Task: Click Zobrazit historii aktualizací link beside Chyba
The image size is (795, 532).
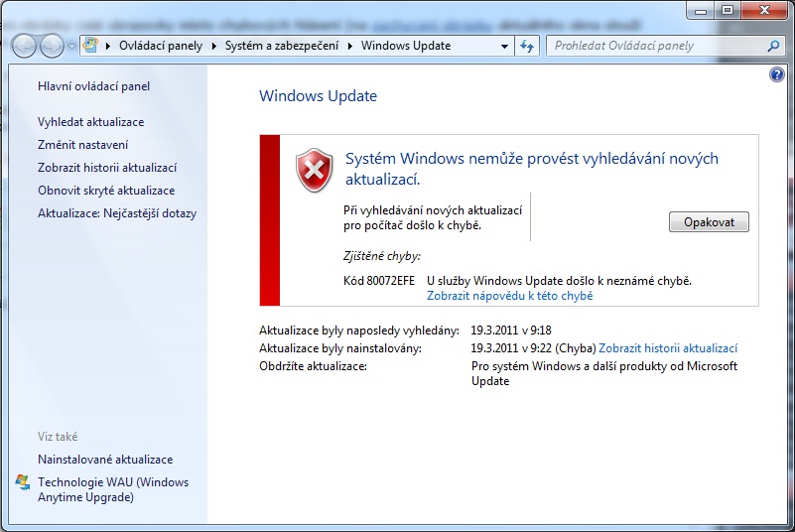Action: [x=668, y=348]
